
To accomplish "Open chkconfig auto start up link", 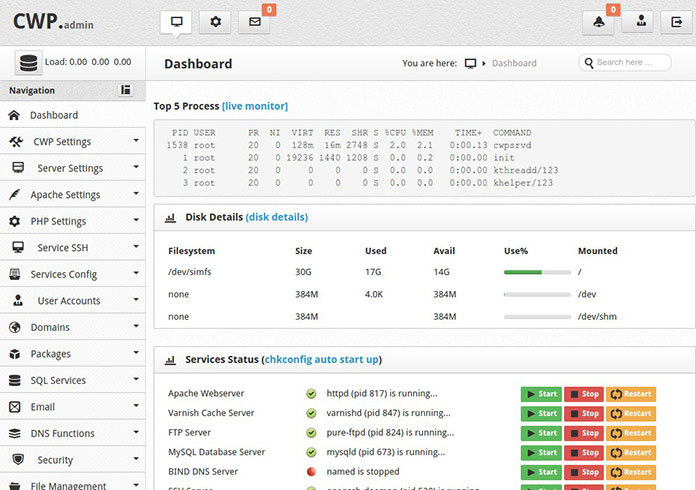I will 322,359.
